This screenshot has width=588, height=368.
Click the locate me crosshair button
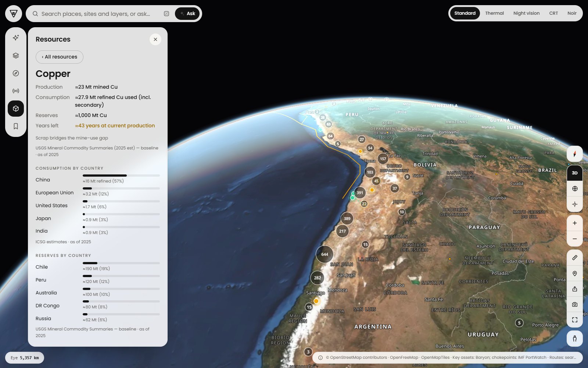[575, 204]
